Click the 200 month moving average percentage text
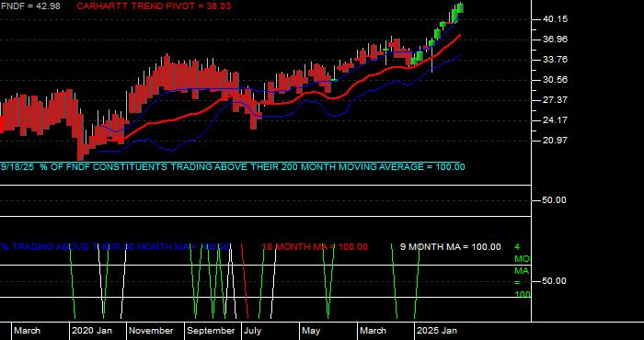The width and height of the screenshot is (644, 340). click(233, 167)
